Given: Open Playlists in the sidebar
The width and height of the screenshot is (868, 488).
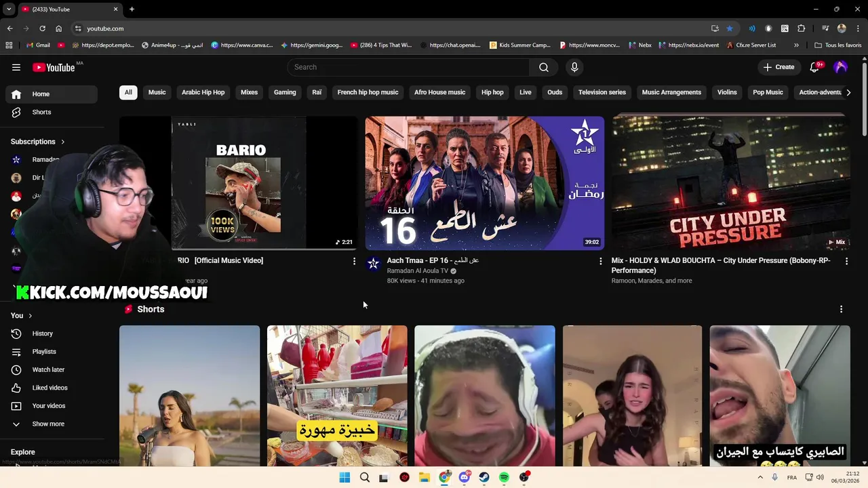Looking at the screenshot, I should click(x=52, y=352).
